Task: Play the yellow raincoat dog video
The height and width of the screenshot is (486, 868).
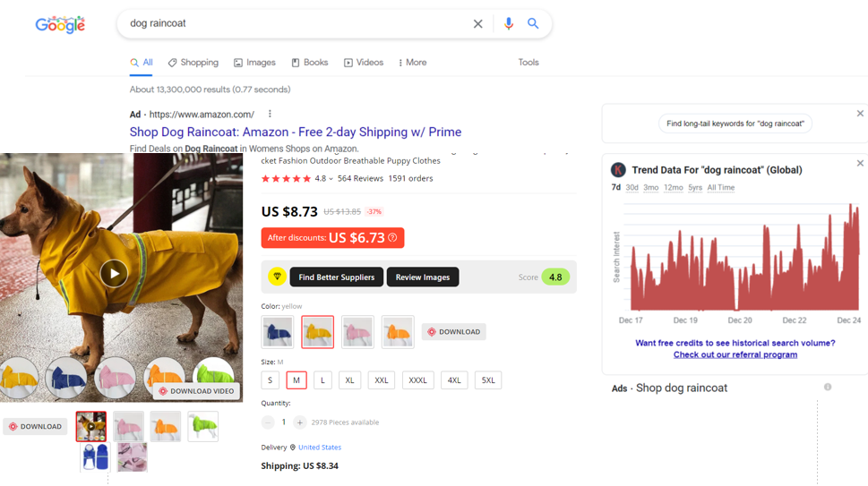Action: pyautogui.click(x=114, y=273)
